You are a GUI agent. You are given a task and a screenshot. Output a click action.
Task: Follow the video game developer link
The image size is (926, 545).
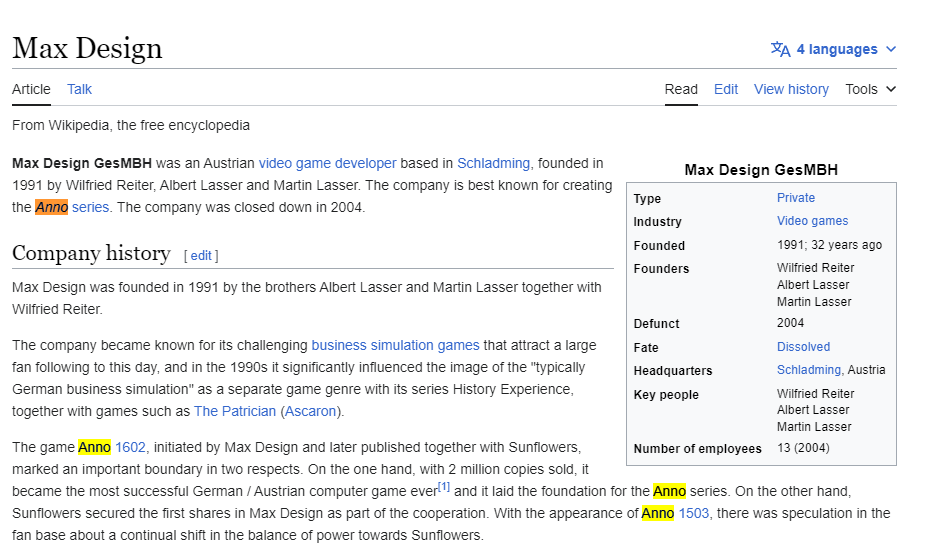point(327,163)
